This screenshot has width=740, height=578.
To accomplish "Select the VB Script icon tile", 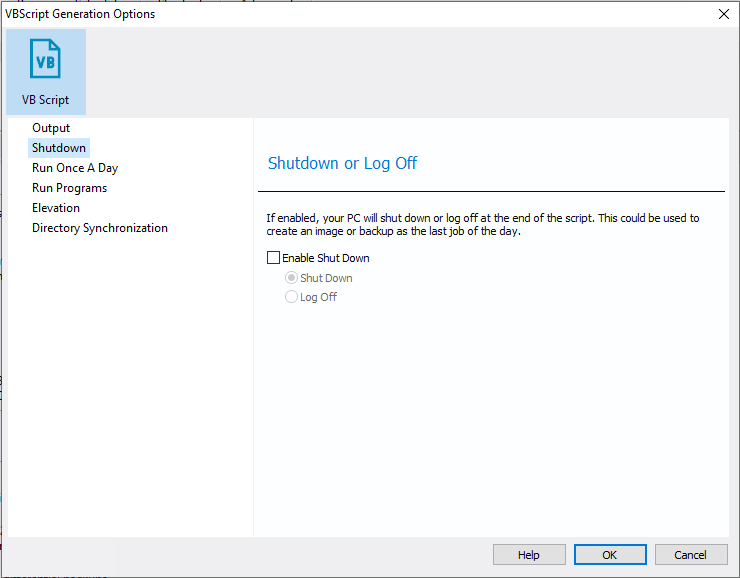I will coord(46,72).
